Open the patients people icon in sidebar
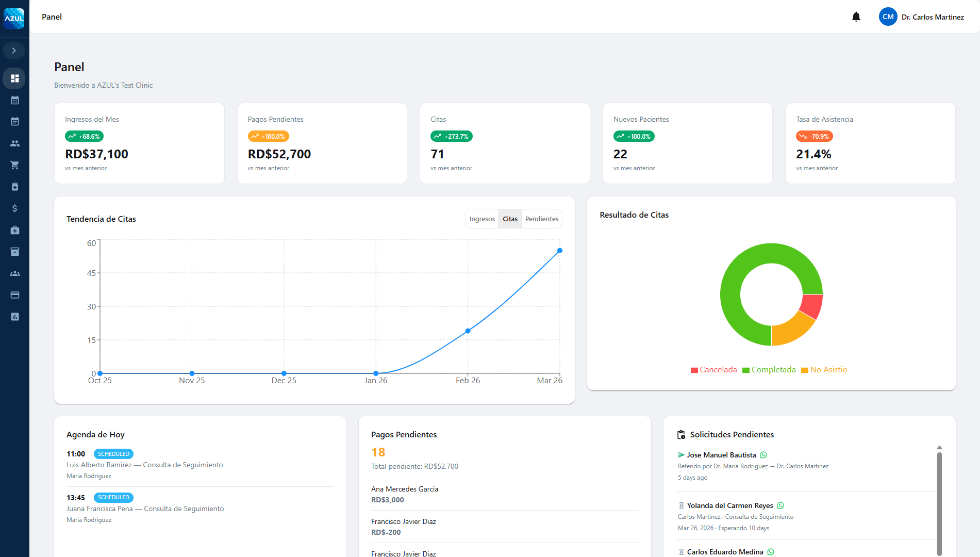The width and height of the screenshot is (980, 557). 14,143
